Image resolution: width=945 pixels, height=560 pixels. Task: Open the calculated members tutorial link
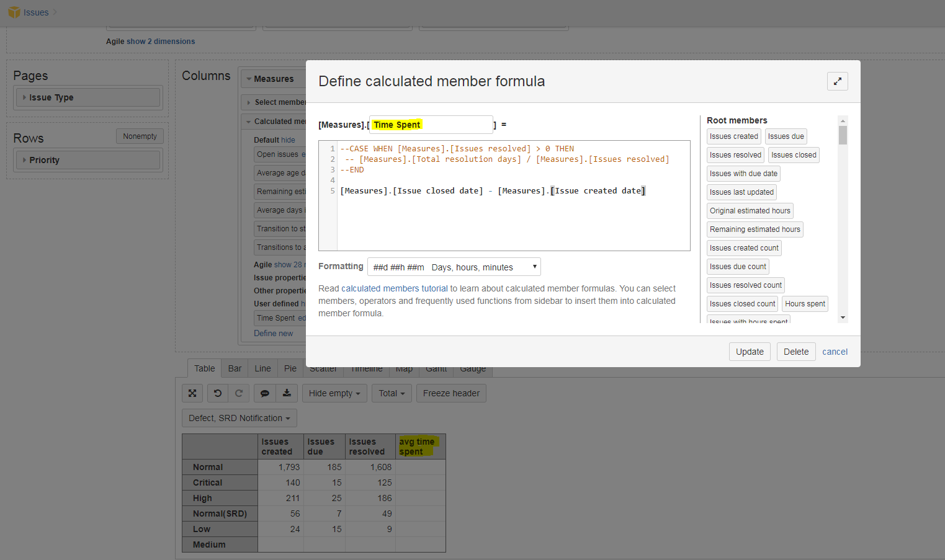(x=395, y=288)
